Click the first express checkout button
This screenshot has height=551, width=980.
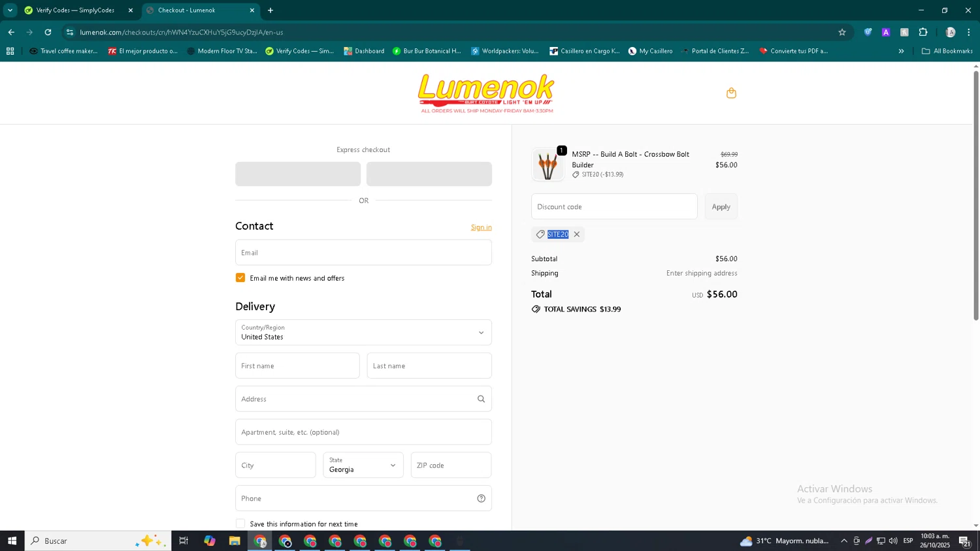(298, 174)
